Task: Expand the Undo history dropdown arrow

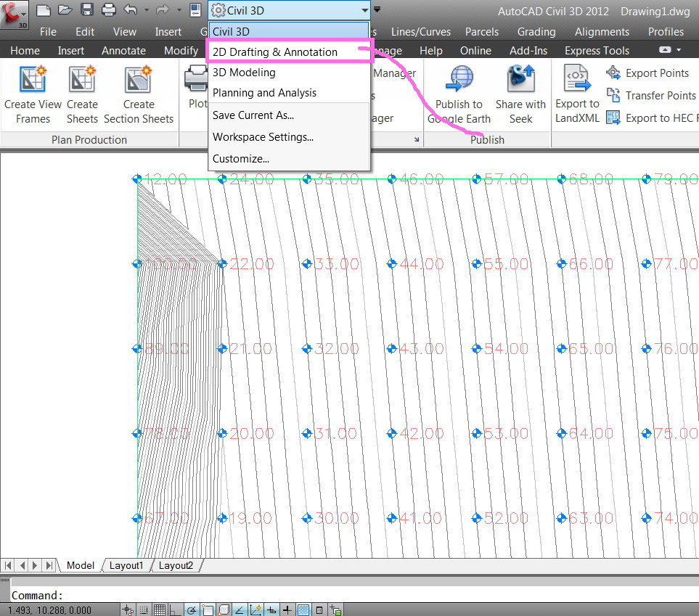Action: point(146,10)
